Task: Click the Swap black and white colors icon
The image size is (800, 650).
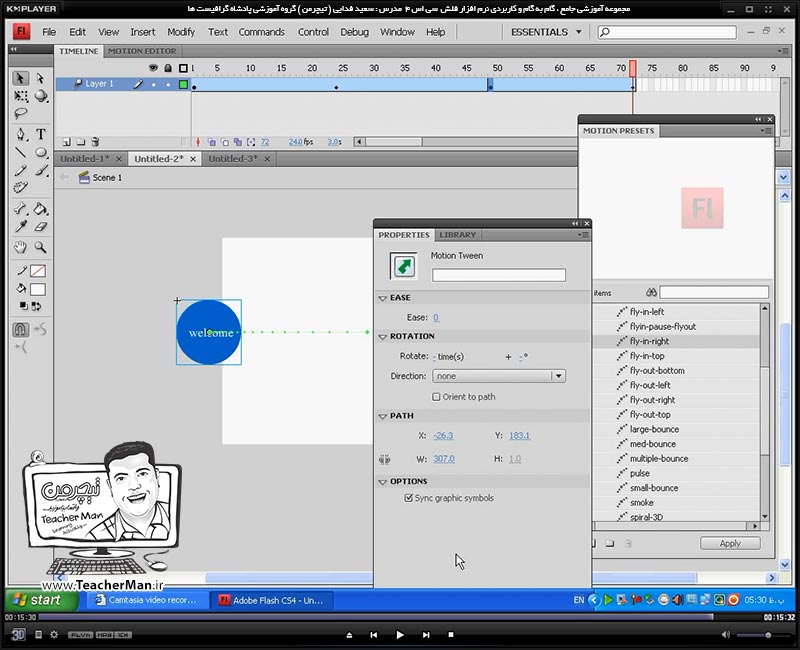Action: [x=36, y=306]
